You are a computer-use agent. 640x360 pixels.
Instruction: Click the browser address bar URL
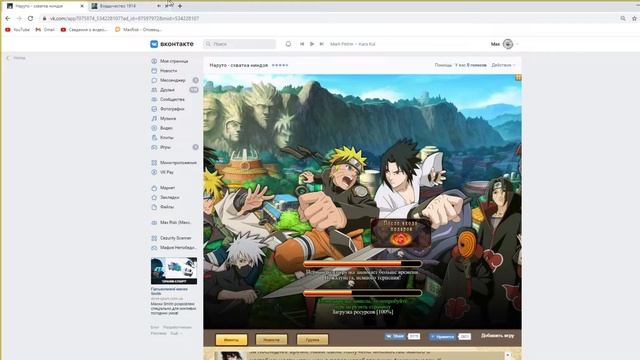(124, 18)
